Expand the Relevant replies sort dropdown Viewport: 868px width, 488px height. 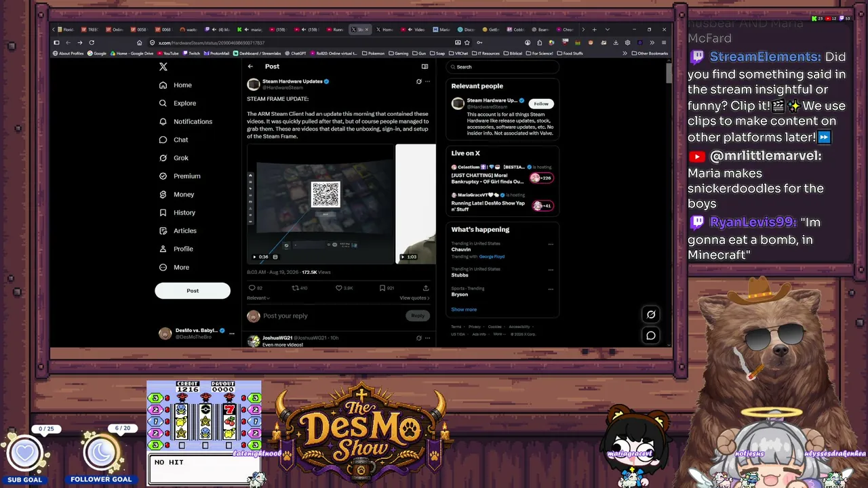[258, 298]
